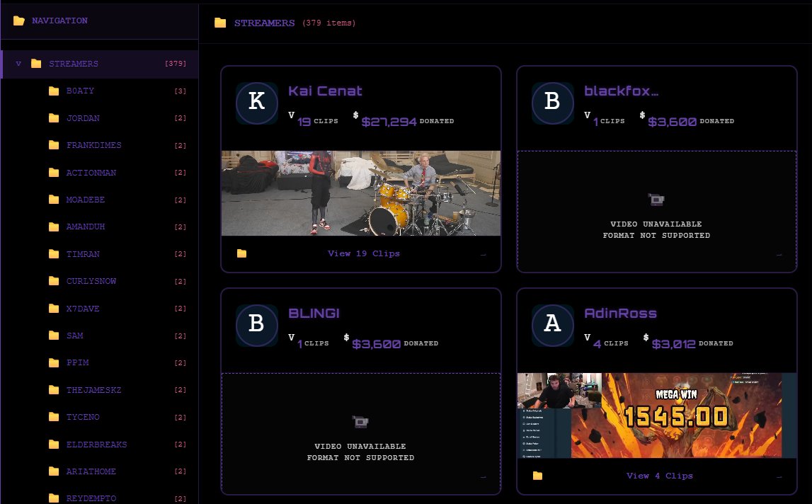
Task: Click folder icon next to PPIM
Action: [54, 362]
